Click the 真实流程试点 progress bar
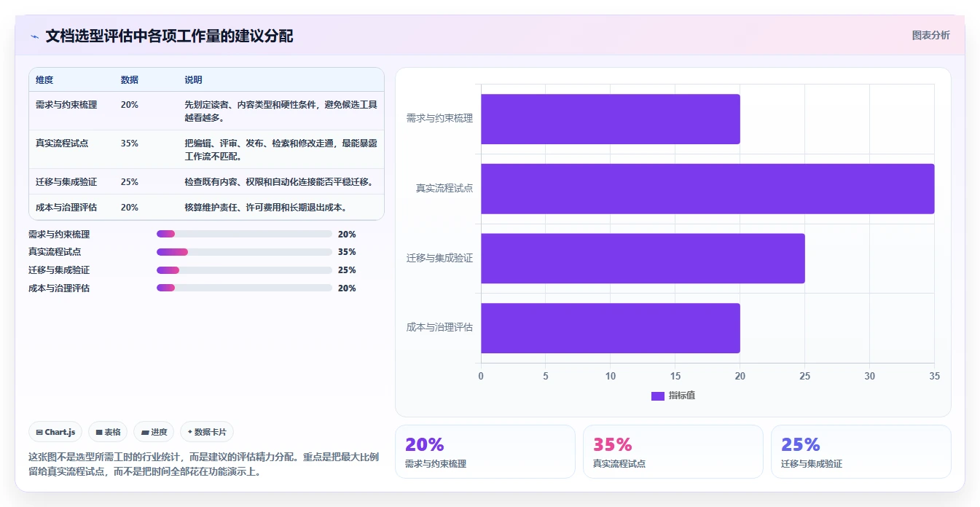980x507 pixels. (244, 252)
